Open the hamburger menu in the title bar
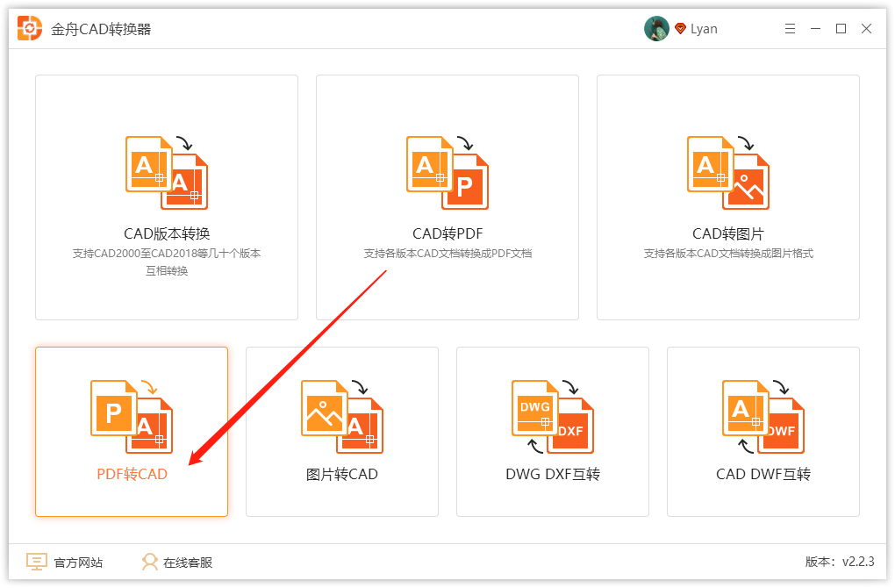Screen dimensions: 895x588 pos(789,28)
